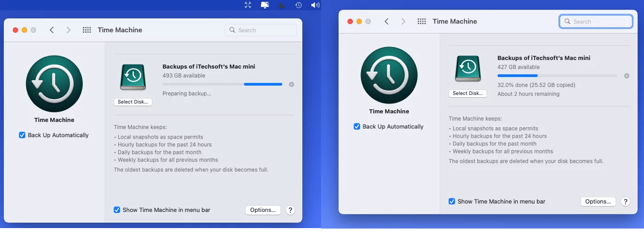Click the Search field in the left window

[261, 30]
